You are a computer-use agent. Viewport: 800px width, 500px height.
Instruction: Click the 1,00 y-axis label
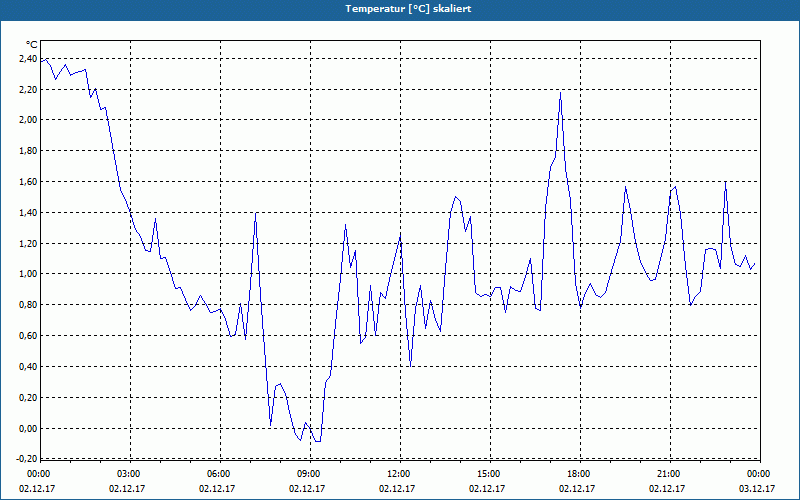28,274
